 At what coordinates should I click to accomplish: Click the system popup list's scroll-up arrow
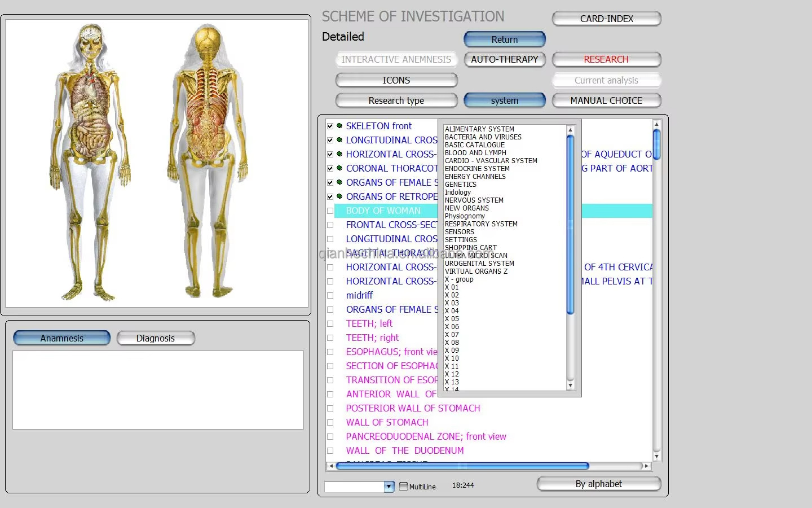pyautogui.click(x=570, y=130)
